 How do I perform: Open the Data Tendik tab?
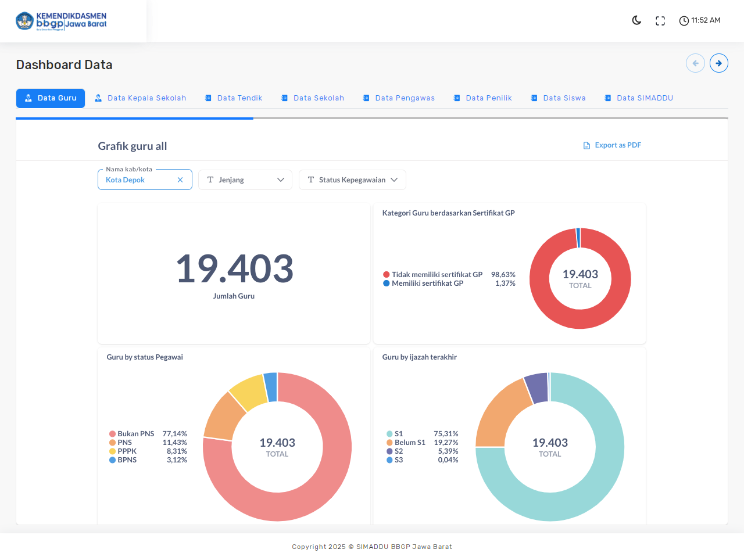pyautogui.click(x=234, y=98)
